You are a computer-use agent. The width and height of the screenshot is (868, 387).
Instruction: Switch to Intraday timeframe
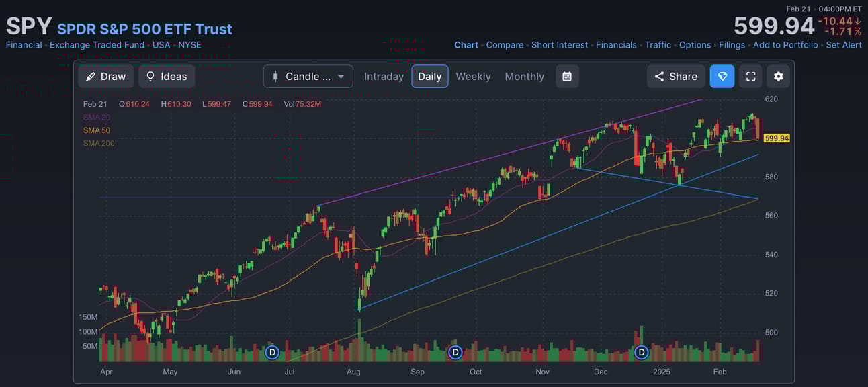point(384,77)
